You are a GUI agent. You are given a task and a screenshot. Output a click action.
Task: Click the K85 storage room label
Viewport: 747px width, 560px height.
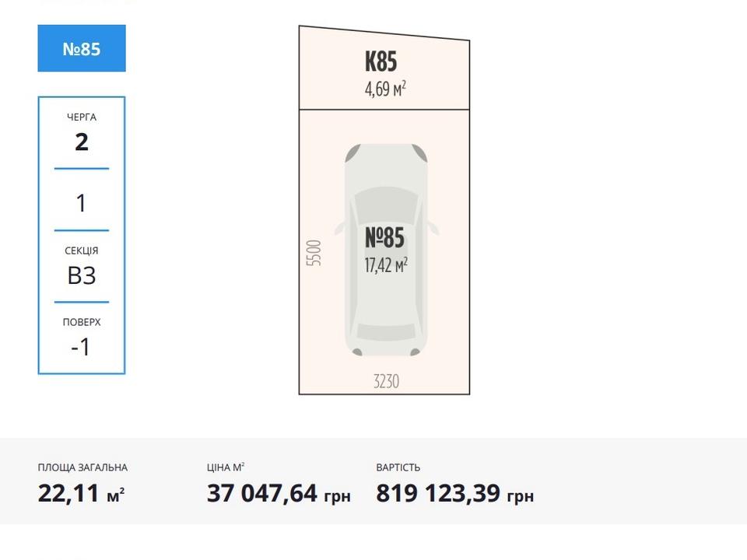tap(381, 61)
